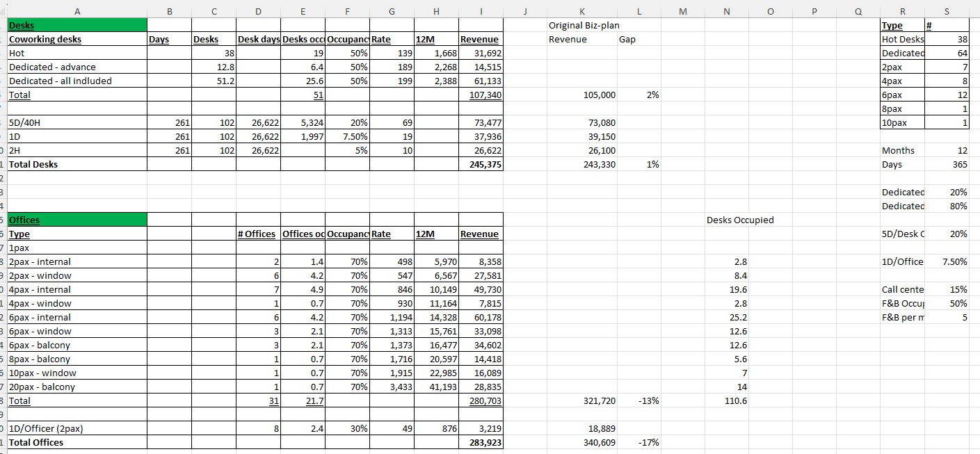980x454 pixels.
Task: Click Hot row revenue 31,692
Action: point(481,53)
